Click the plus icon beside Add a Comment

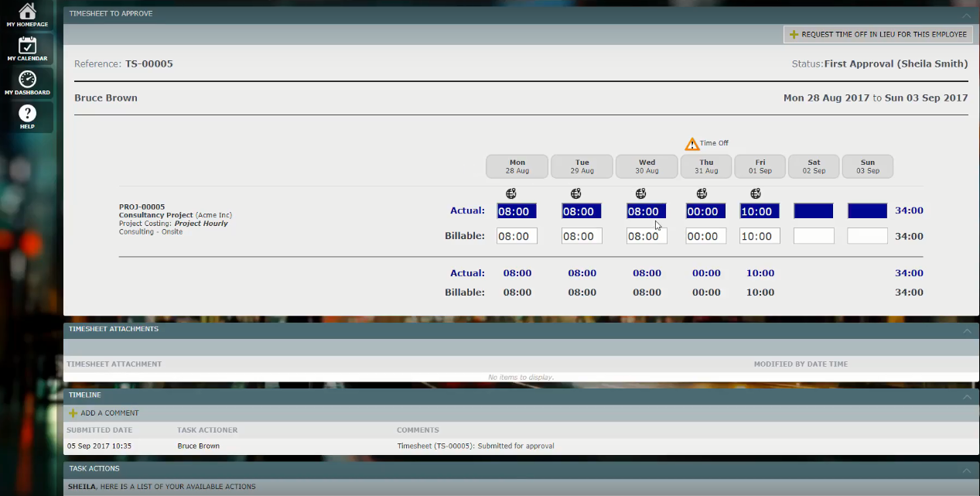(x=73, y=413)
